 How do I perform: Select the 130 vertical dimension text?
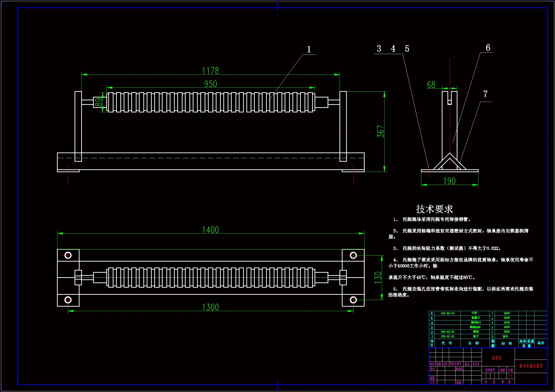378,277
